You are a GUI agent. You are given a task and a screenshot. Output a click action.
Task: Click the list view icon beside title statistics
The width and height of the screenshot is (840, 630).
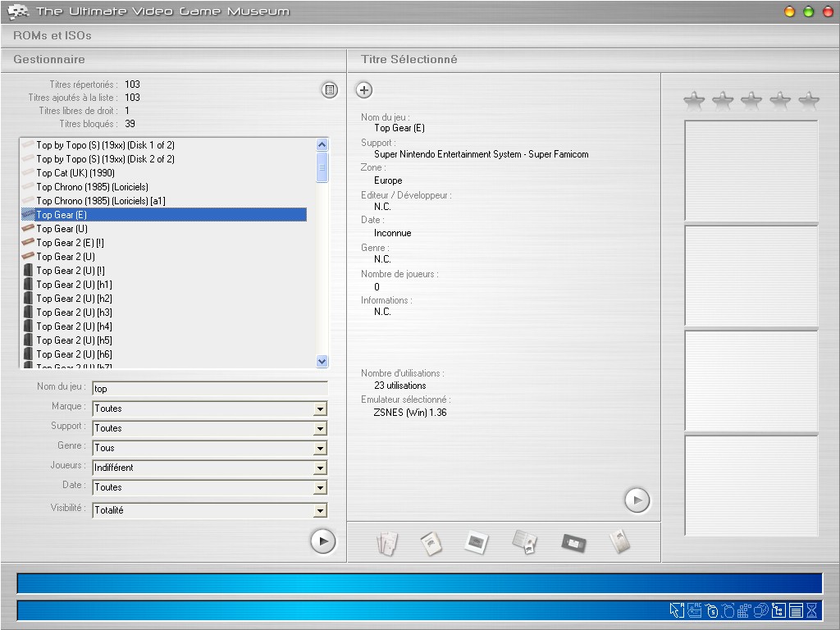click(x=330, y=90)
